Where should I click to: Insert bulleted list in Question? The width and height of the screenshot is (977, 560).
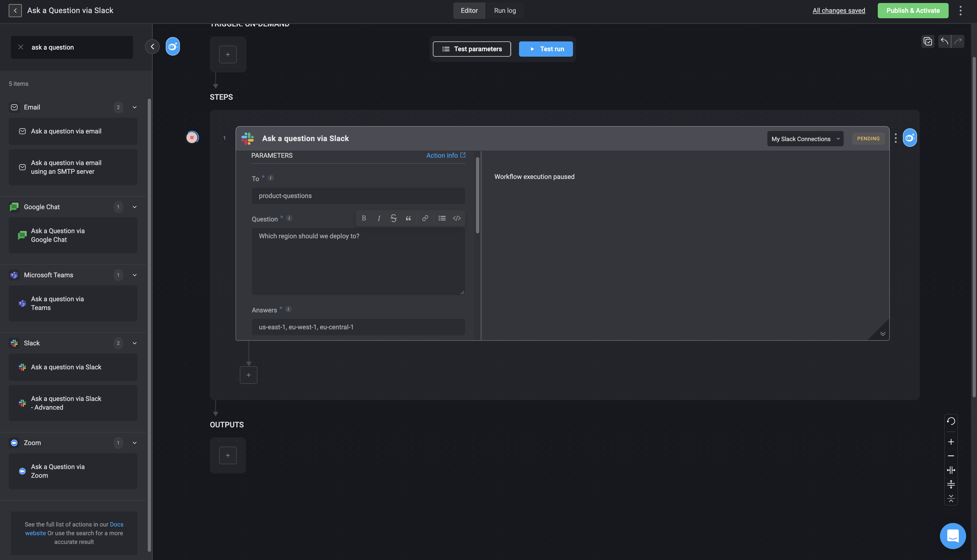click(442, 218)
